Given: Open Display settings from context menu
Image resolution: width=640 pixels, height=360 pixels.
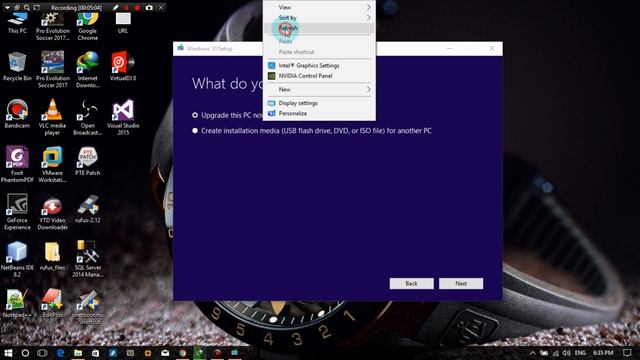Looking at the screenshot, I should tap(319, 103).
